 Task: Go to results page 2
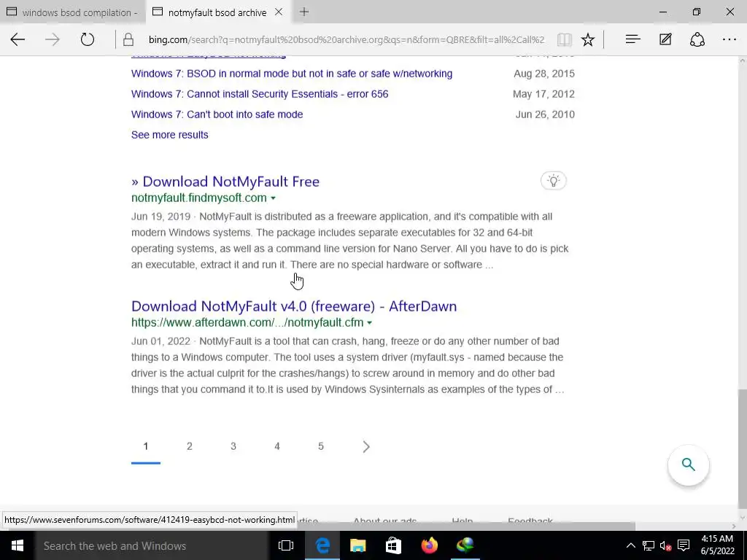tap(190, 446)
